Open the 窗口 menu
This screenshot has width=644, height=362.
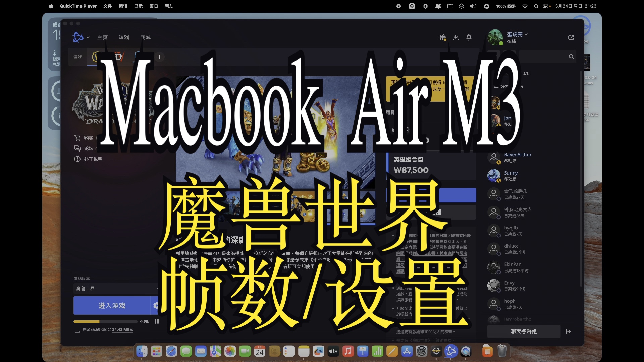[x=154, y=6]
